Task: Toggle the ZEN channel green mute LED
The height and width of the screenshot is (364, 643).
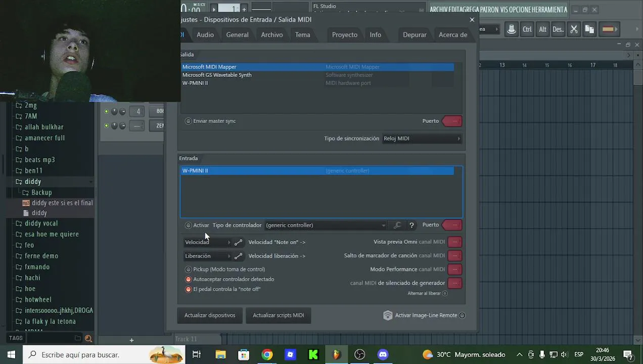Action: [106, 126]
